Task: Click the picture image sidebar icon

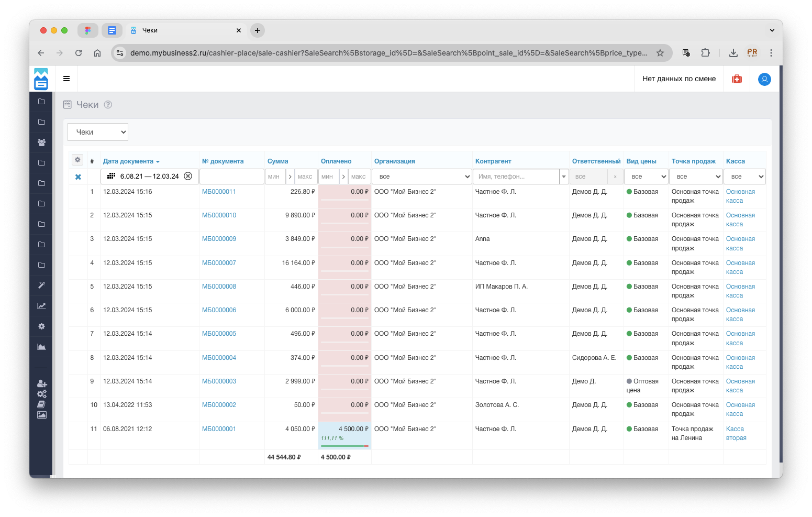Action: (x=42, y=415)
